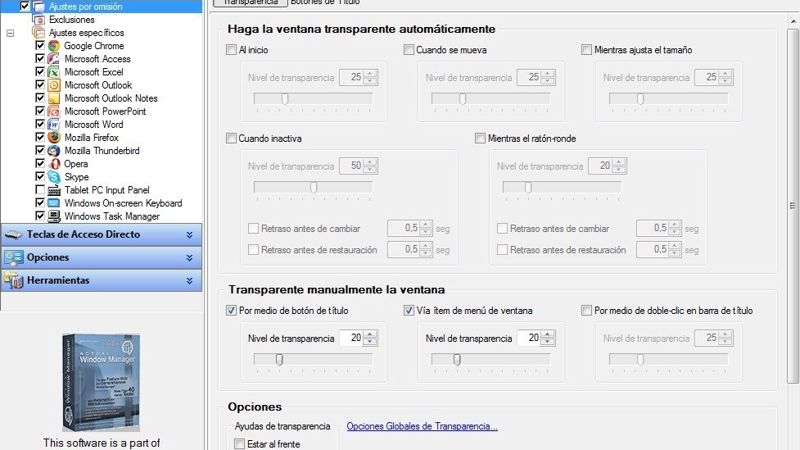
Task: Click the Microsoft Excel icon
Action: [x=54, y=72]
